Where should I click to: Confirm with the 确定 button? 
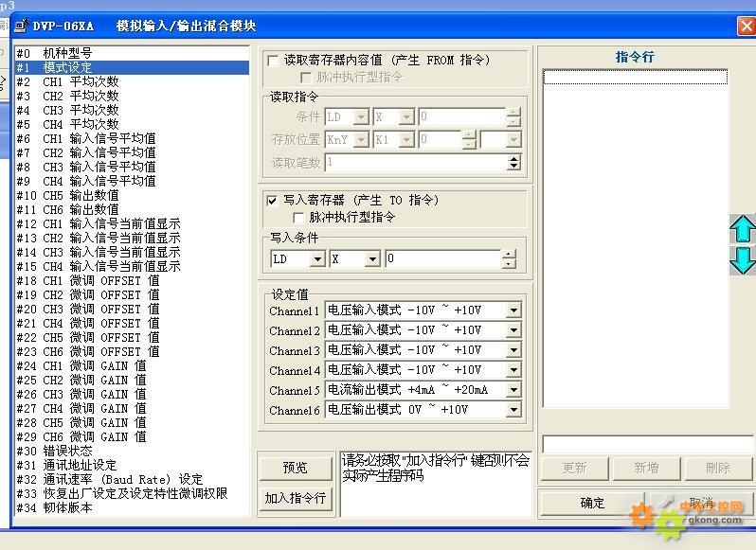[x=592, y=503]
